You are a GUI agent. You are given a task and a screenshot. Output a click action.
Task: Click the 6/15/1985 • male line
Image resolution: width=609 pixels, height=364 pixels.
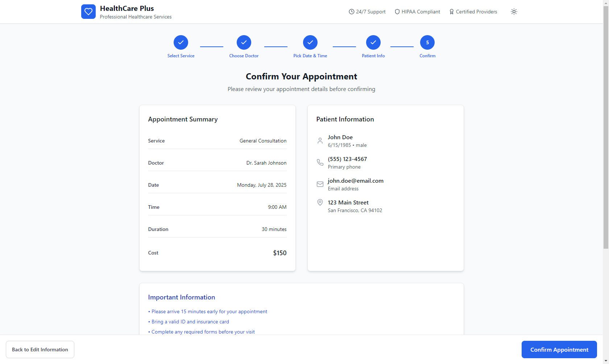click(347, 145)
